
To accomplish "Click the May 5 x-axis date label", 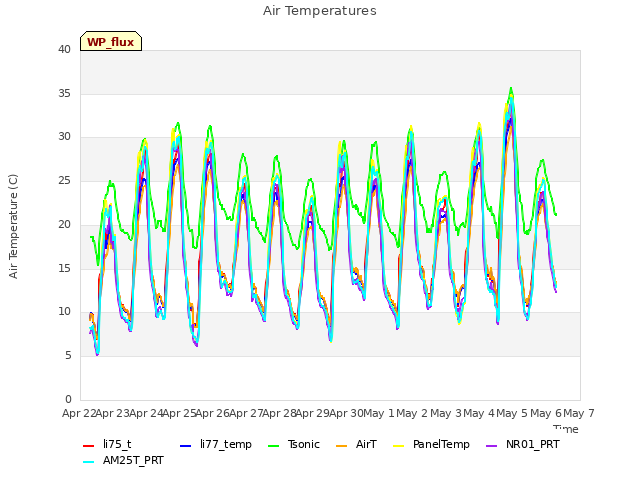I will coord(513,413).
